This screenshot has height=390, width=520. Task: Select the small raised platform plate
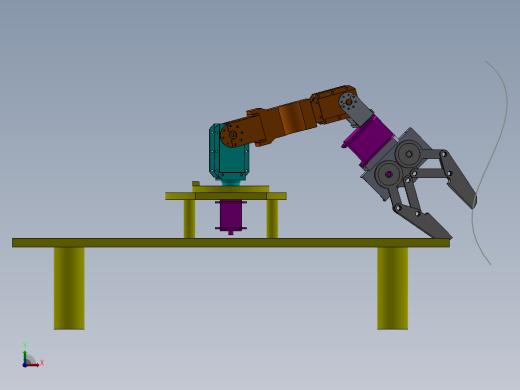tap(226, 196)
